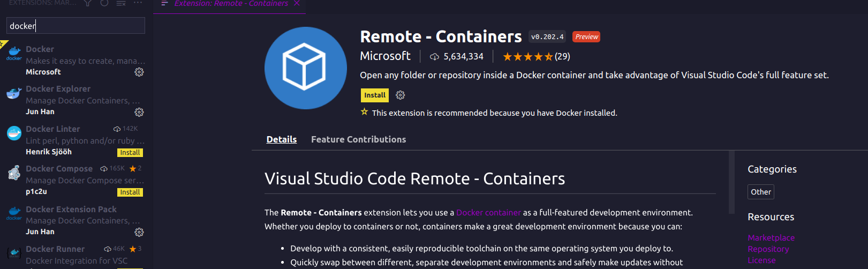Screen dimensions: 868x269
Task: Click the Docker whale extension icon
Action: pos(14,54)
